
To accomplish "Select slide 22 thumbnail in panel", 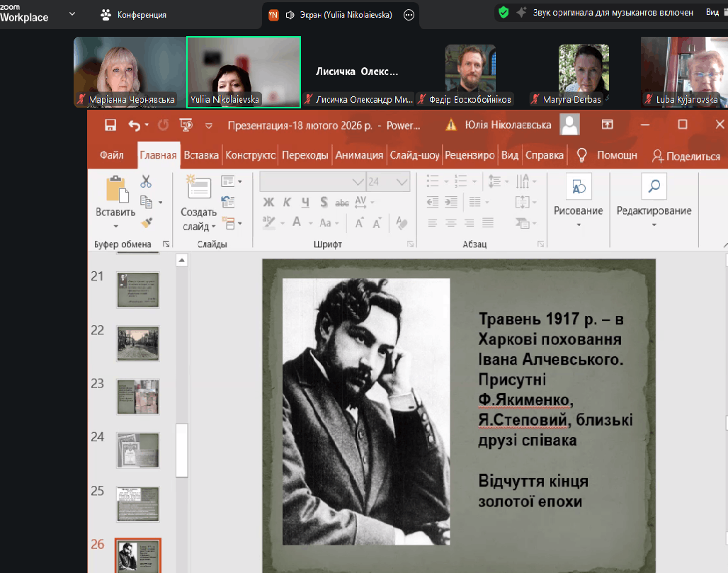I will [x=137, y=344].
